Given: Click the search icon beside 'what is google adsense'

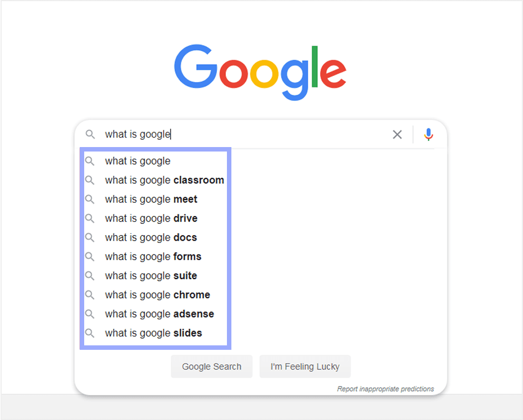Looking at the screenshot, I should [90, 314].
